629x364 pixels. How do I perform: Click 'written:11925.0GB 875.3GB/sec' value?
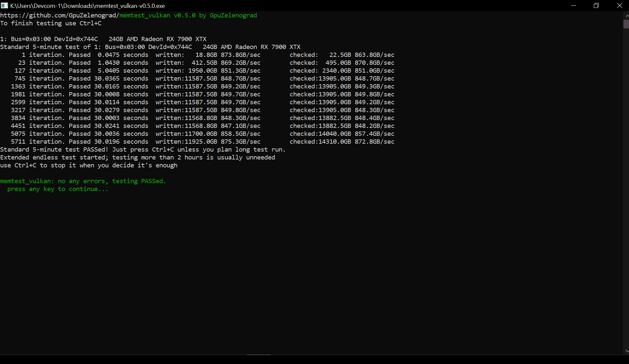pos(208,142)
